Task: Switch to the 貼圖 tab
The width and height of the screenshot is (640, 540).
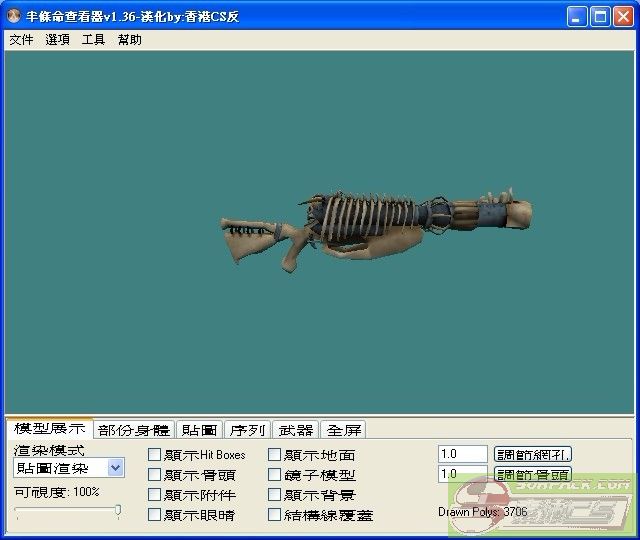Action: [x=199, y=430]
